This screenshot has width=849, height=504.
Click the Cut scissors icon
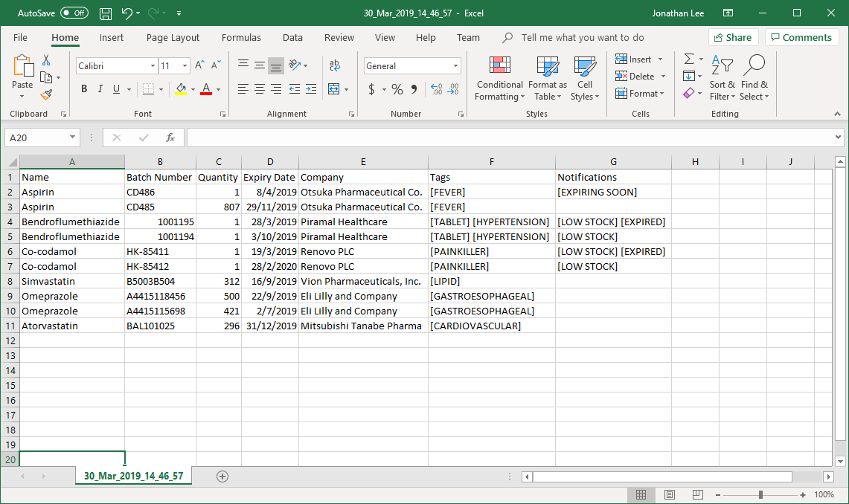point(46,60)
